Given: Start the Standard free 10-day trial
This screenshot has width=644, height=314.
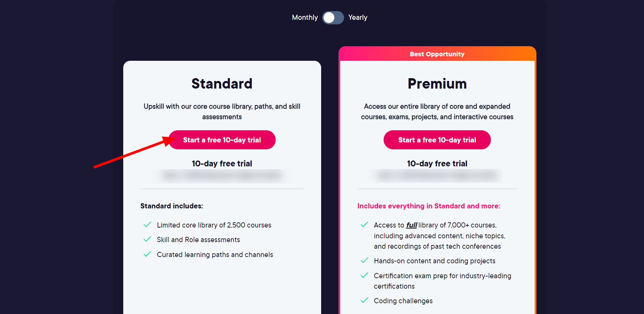Looking at the screenshot, I should (222, 140).
